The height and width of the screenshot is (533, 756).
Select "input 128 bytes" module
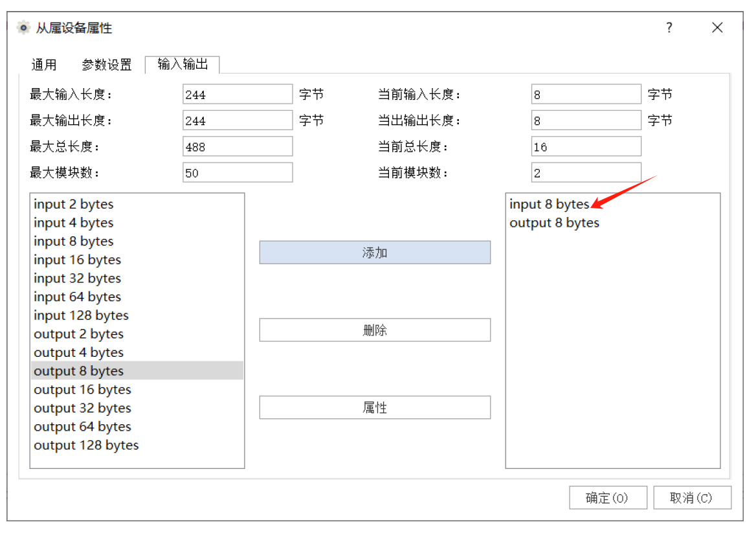(137, 315)
